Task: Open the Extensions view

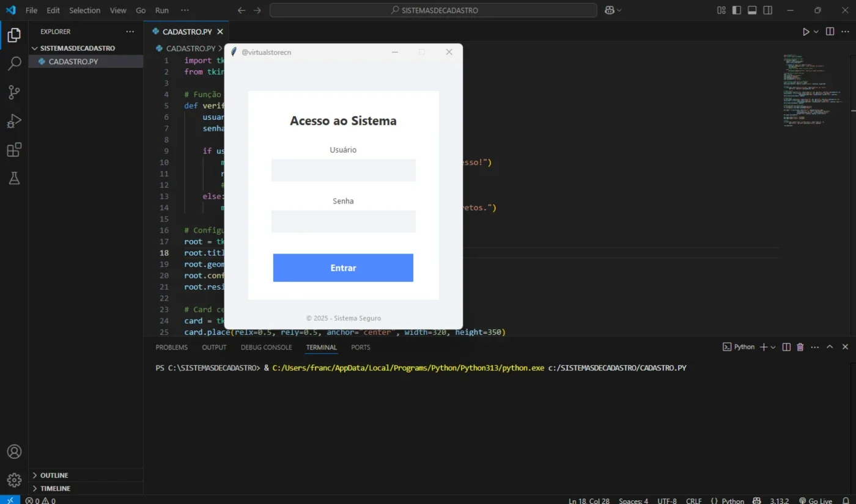Action: point(14,150)
